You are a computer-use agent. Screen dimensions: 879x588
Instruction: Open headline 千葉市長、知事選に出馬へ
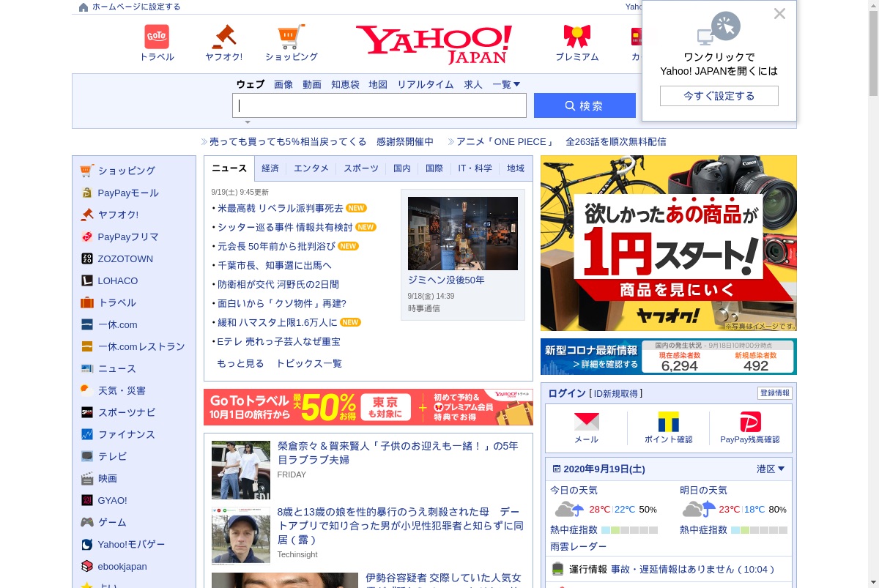(x=274, y=265)
